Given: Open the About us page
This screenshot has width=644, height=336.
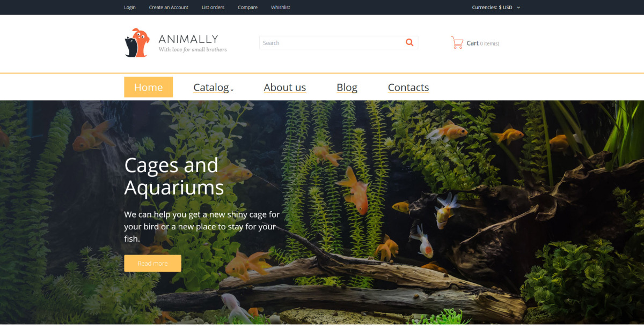Looking at the screenshot, I should point(285,87).
